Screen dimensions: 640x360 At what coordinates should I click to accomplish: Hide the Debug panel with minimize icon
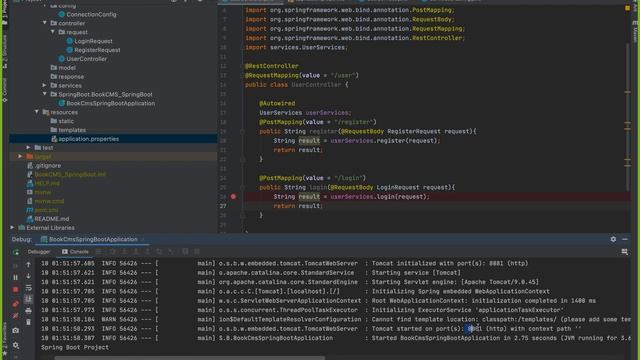pos(625,239)
